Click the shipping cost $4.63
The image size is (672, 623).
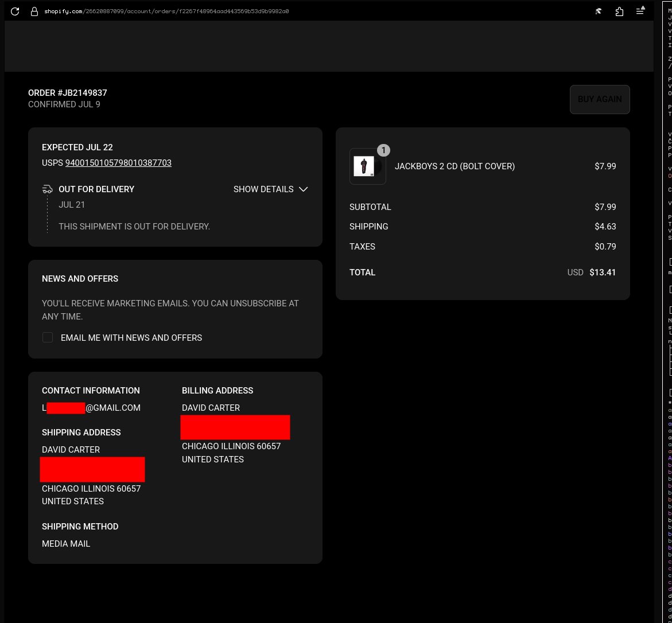605,227
